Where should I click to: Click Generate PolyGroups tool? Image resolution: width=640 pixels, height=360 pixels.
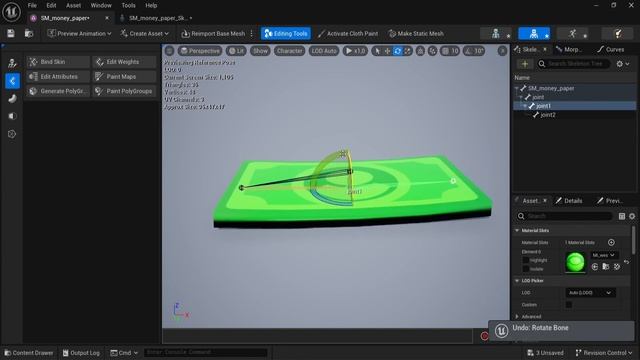[58, 91]
